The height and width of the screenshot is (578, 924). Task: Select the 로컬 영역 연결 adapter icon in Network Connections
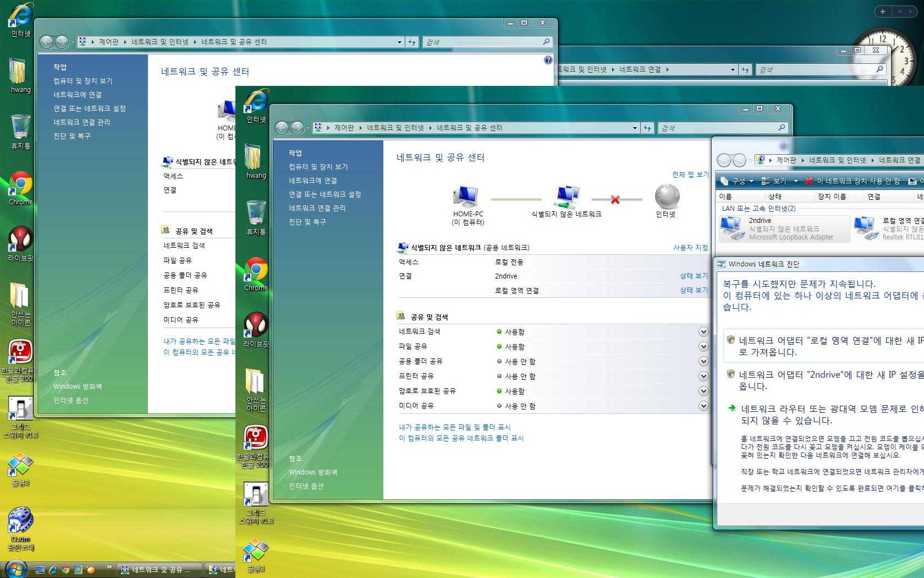(x=866, y=228)
